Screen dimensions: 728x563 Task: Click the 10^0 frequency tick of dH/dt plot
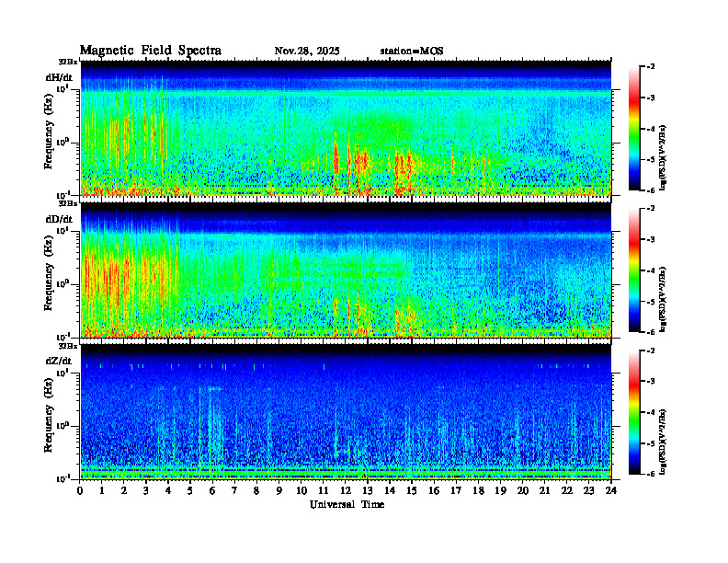[x=63, y=143]
